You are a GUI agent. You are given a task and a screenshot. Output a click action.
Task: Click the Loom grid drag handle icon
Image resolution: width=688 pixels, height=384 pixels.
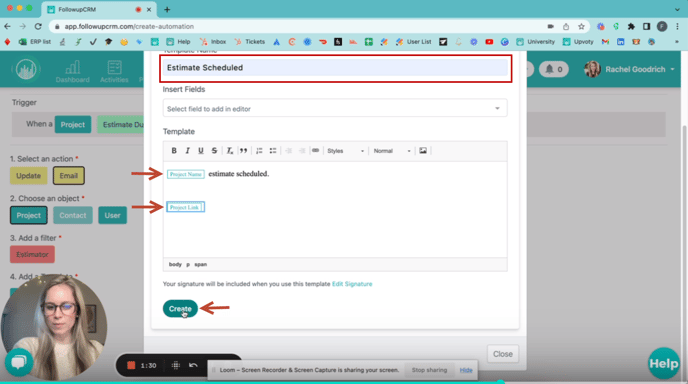click(x=176, y=365)
